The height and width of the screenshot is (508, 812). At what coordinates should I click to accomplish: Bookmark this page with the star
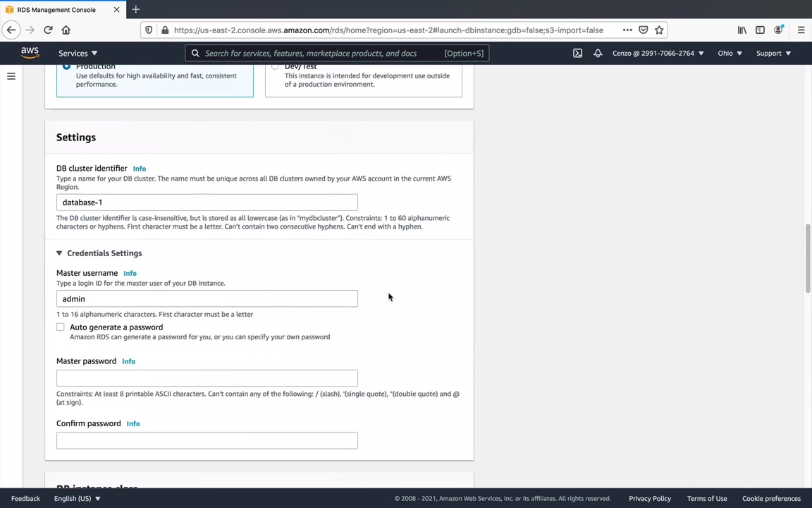(x=659, y=30)
